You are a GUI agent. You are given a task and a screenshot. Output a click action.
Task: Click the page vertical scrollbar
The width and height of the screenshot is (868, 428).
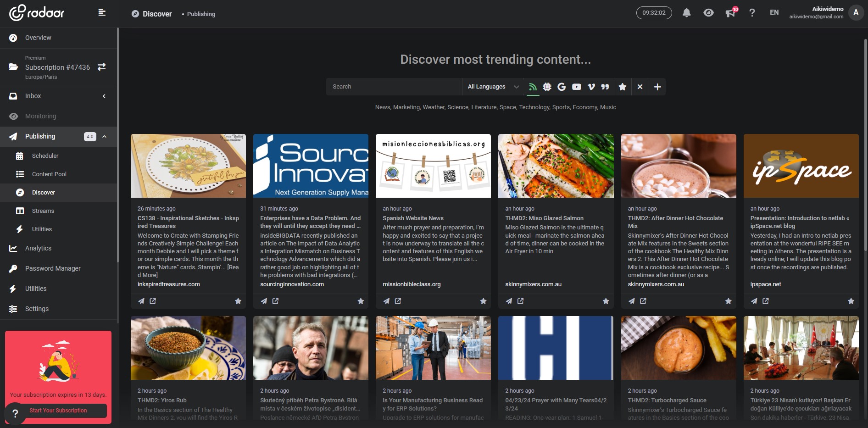866,145
